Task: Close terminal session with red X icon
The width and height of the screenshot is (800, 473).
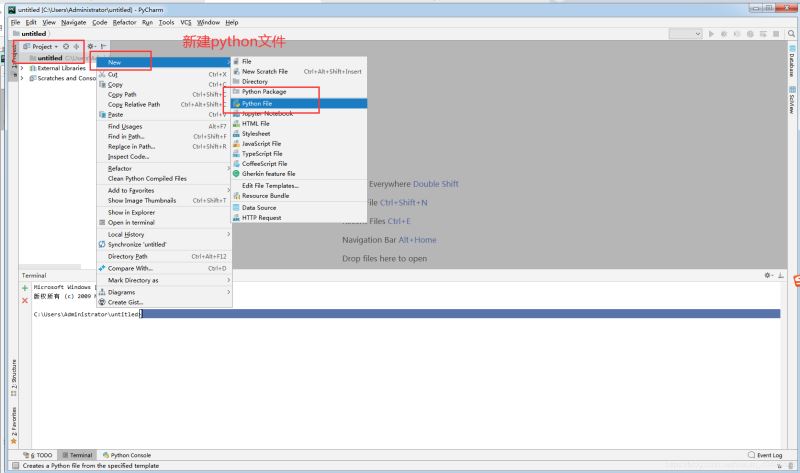Action: pos(24,301)
